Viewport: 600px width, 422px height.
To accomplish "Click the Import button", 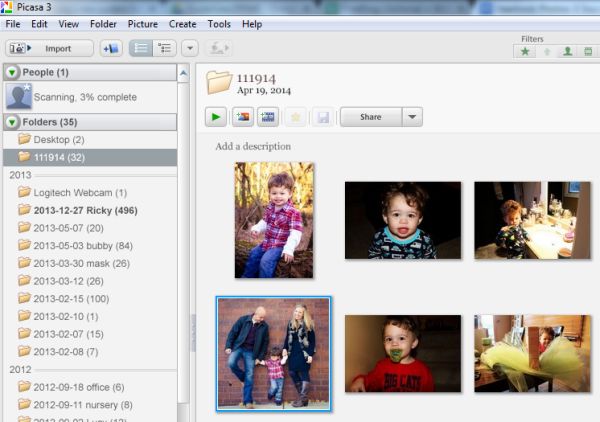I will [x=50, y=48].
